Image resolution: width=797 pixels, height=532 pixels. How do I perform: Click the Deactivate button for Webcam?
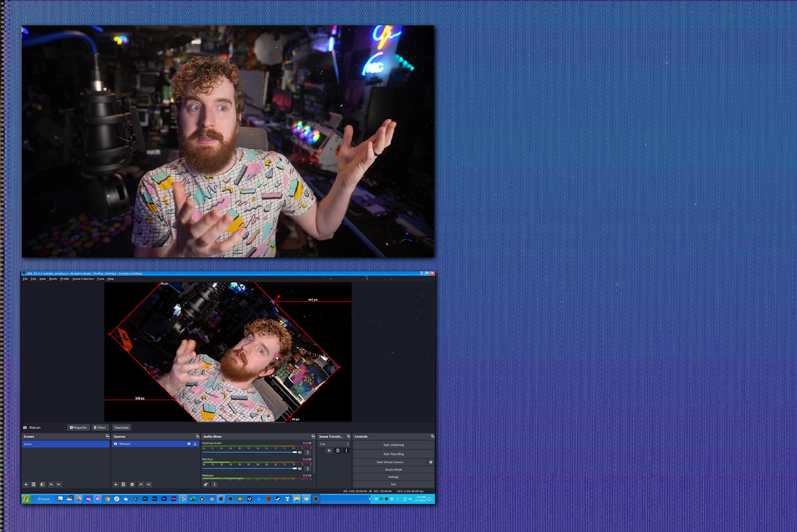(x=121, y=427)
